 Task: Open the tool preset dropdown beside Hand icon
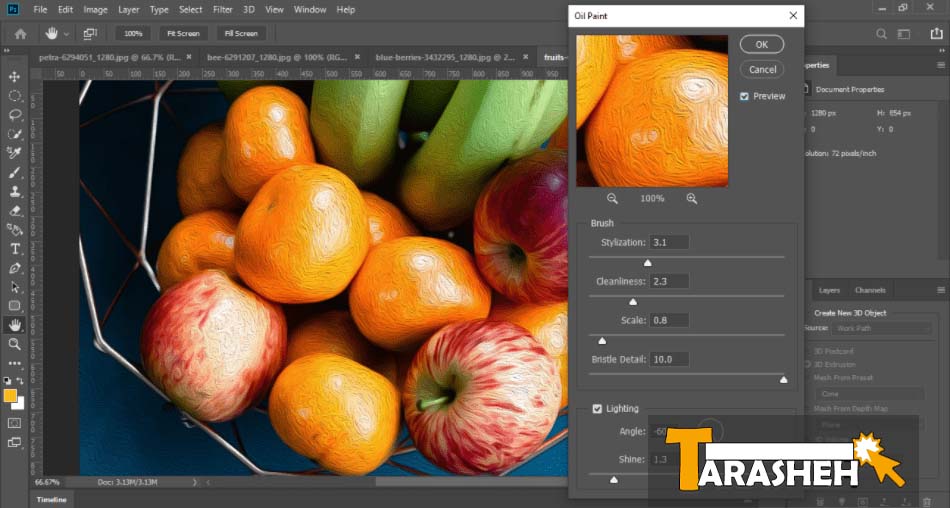[66, 34]
